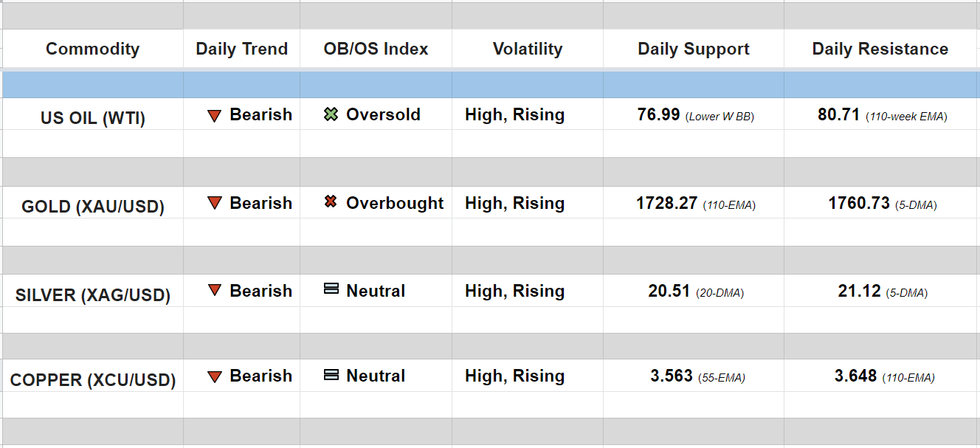
Task: Select Copper's resistance value 3.648
Action: 855,376
